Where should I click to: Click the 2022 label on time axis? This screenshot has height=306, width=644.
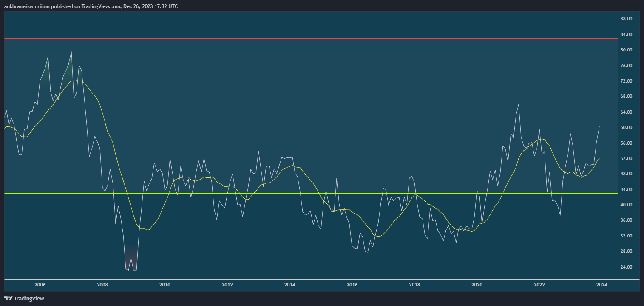pos(539,285)
